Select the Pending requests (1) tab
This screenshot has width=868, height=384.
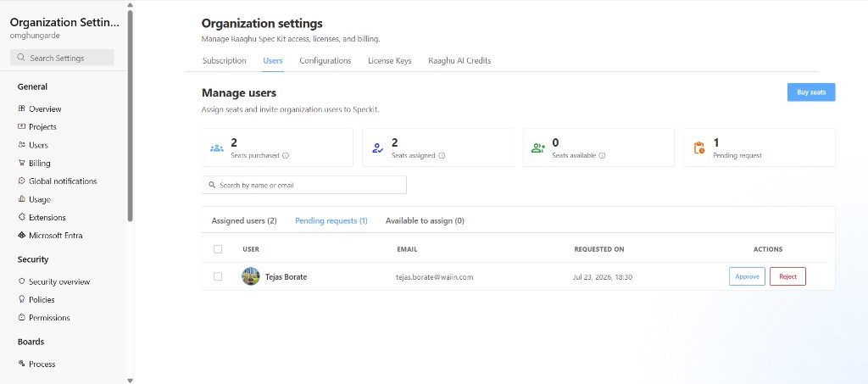click(331, 220)
